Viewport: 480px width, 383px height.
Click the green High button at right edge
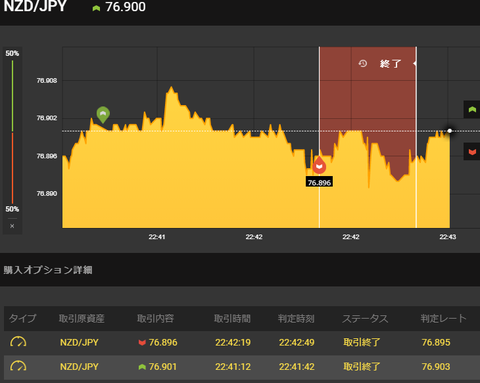pyautogui.click(x=472, y=109)
